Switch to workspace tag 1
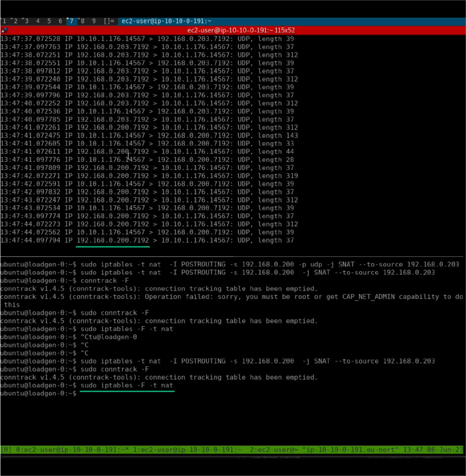The height and width of the screenshot is (476, 466). pyautogui.click(x=4, y=21)
